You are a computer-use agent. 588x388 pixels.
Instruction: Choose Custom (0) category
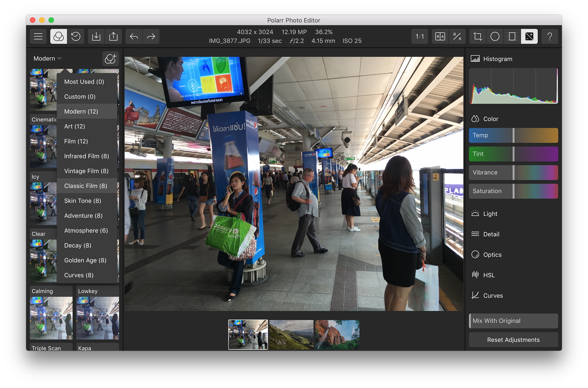point(87,96)
